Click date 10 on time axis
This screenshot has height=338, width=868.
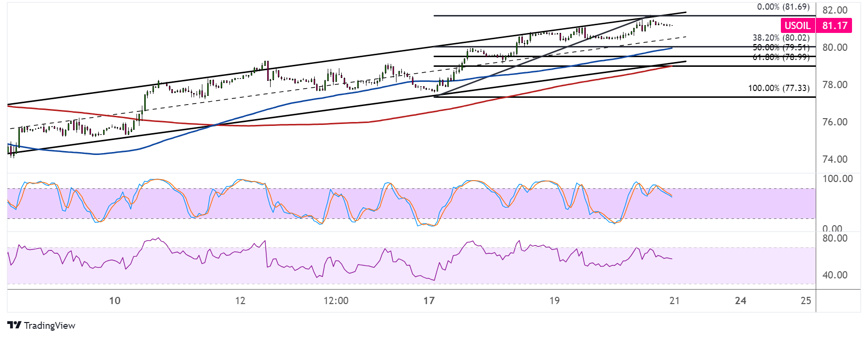click(x=115, y=301)
